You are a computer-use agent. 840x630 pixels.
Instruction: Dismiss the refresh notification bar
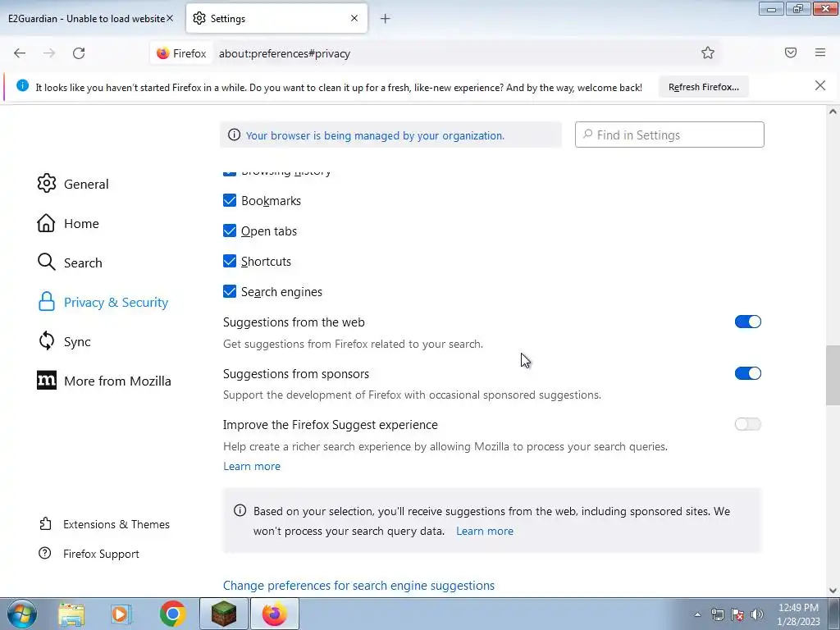point(819,85)
